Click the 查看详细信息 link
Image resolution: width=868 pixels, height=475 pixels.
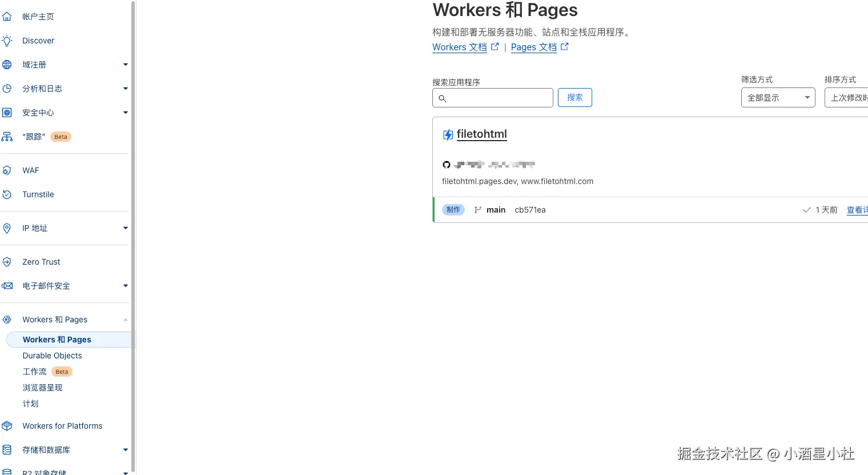[x=857, y=210]
